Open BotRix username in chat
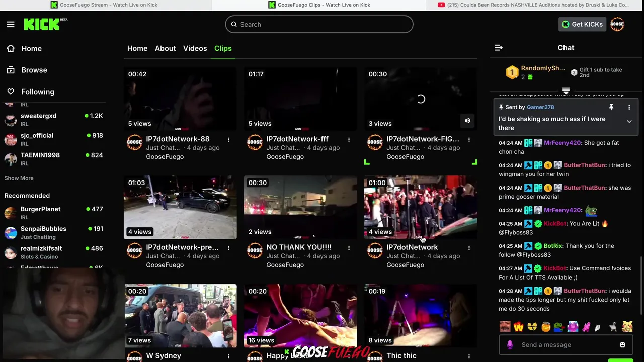This screenshot has height=362, width=644. click(553, 246)
